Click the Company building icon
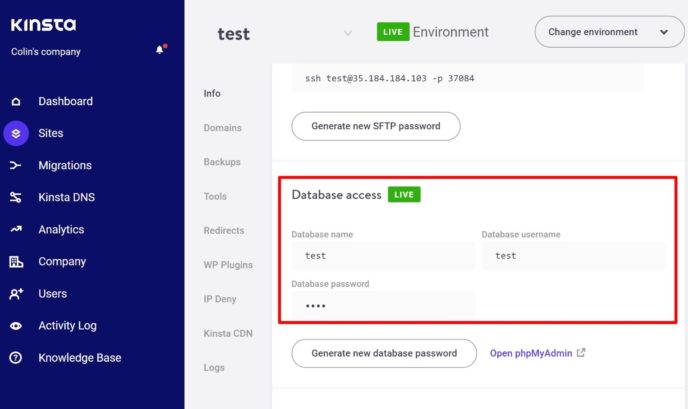This screenshot has width=688, height=409. pos(16,262)
